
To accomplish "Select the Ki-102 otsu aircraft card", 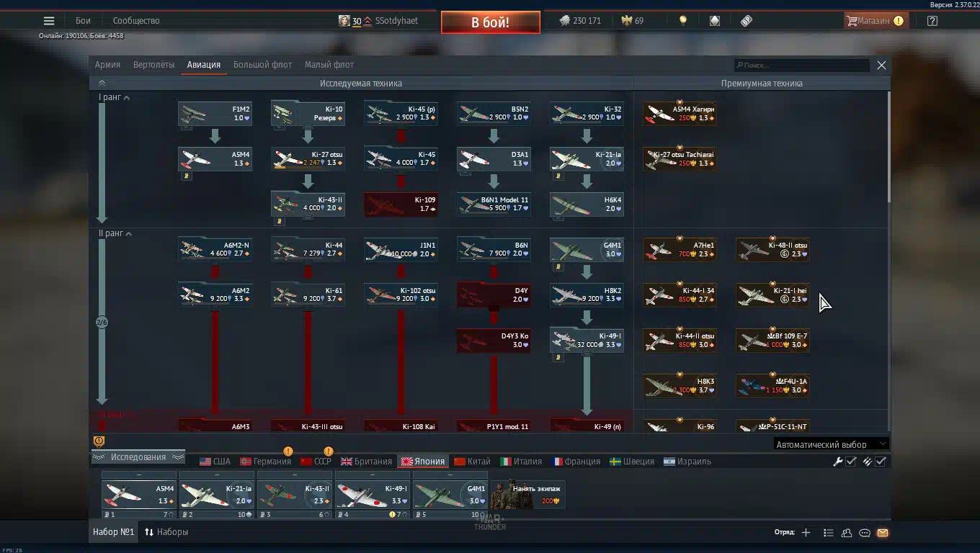I will 401,295.
